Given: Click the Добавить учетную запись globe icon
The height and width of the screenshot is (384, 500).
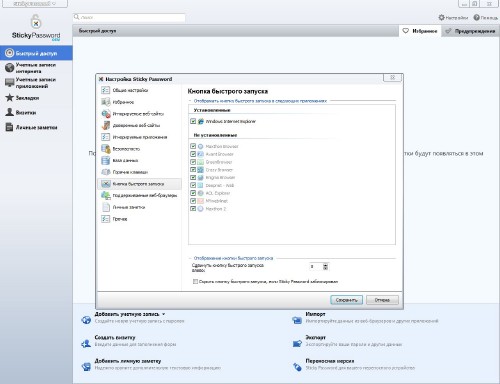Looking at the screenshot, I should click(86, 320).
